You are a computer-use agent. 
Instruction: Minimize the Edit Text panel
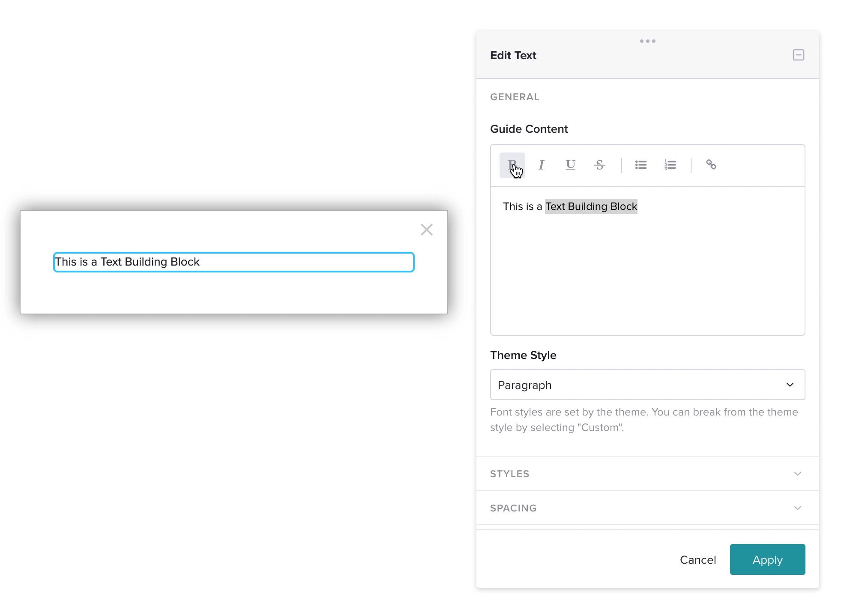click(798, 55)
